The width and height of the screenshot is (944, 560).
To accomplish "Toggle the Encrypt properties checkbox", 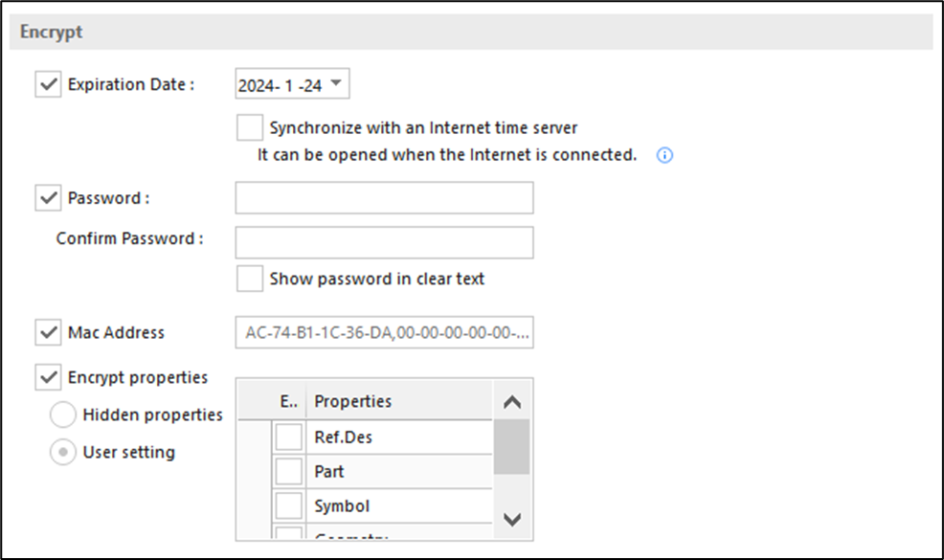I will tap(48, 377).
